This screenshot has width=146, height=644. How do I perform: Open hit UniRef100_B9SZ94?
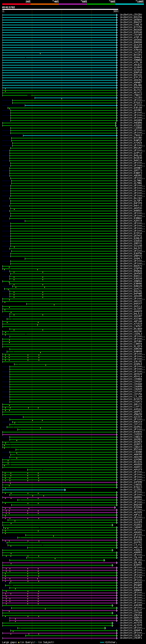click(131, 17)
